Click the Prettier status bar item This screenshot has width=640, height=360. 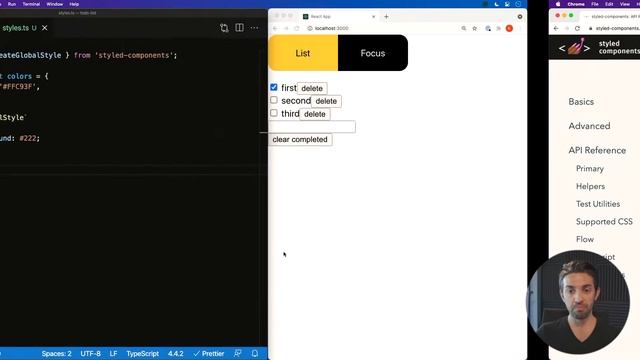(209, 353)
